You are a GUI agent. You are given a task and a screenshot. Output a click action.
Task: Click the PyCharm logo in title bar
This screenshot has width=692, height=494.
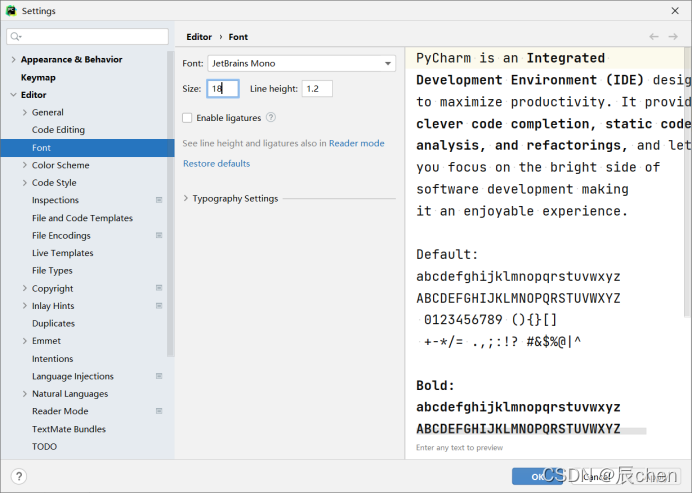tap(11, 11)
